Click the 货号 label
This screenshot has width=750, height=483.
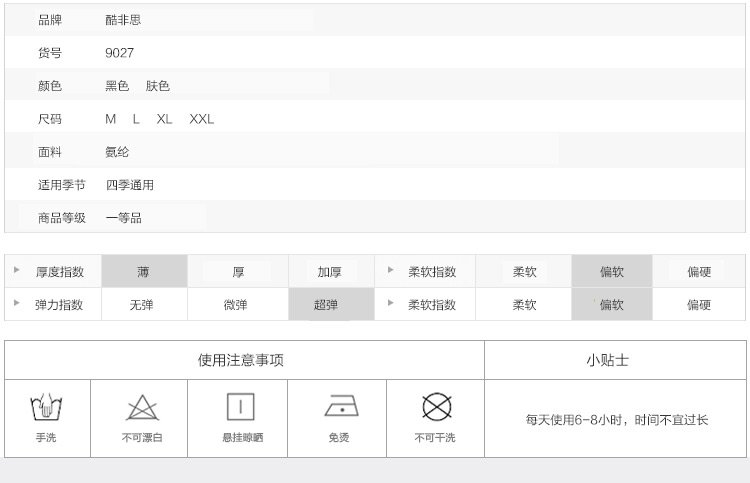(x=50, y=53)
